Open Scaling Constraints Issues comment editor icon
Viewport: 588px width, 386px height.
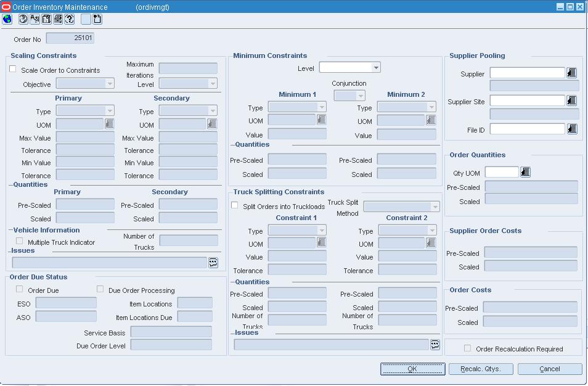coord(213,263)
